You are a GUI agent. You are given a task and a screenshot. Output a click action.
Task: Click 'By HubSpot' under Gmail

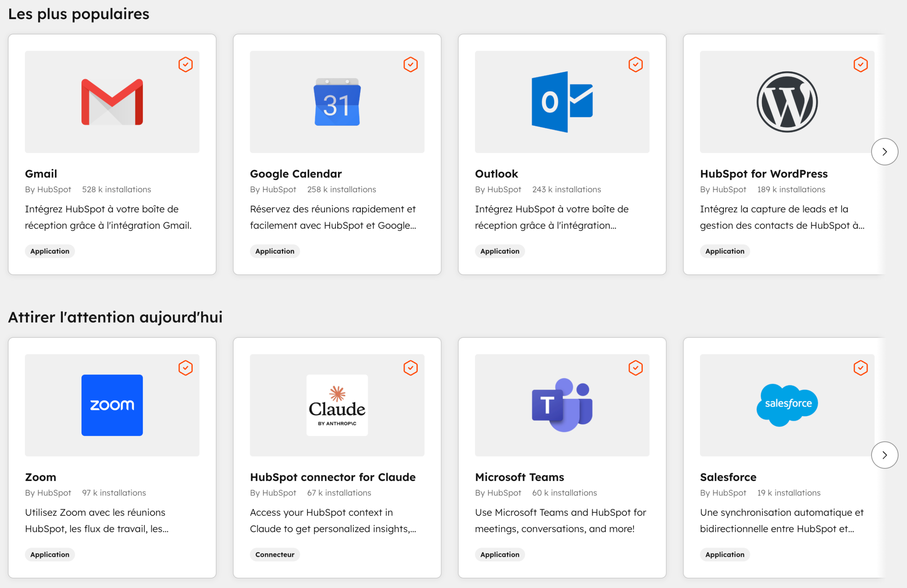[x=48, y=190]
